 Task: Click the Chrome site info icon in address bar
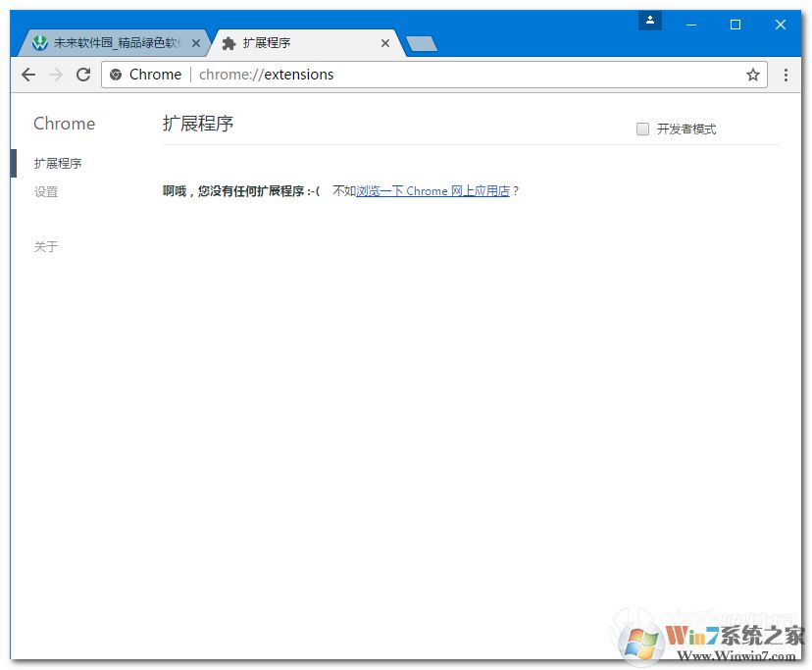(x=116, y=75)
